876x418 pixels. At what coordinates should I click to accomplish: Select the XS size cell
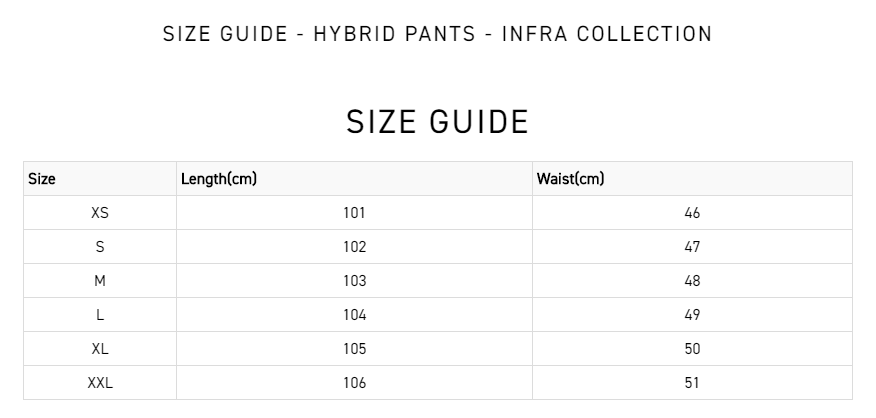point(99,213)
